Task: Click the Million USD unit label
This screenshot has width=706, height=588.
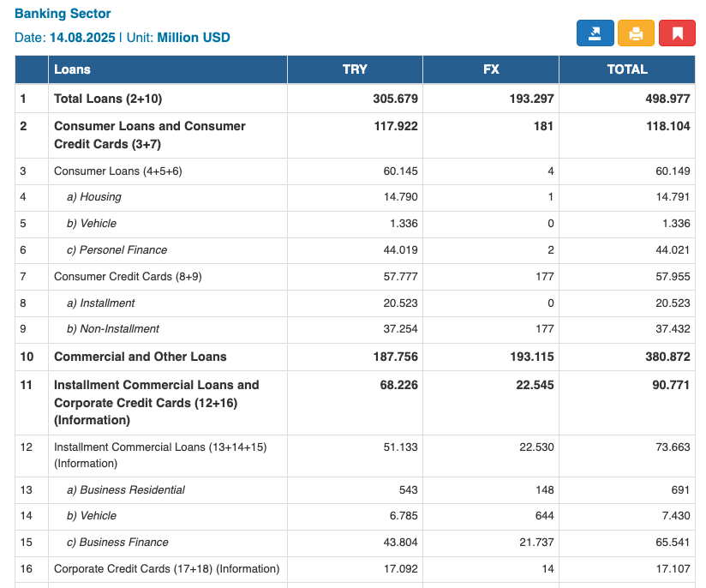Action: coord(194,38)
